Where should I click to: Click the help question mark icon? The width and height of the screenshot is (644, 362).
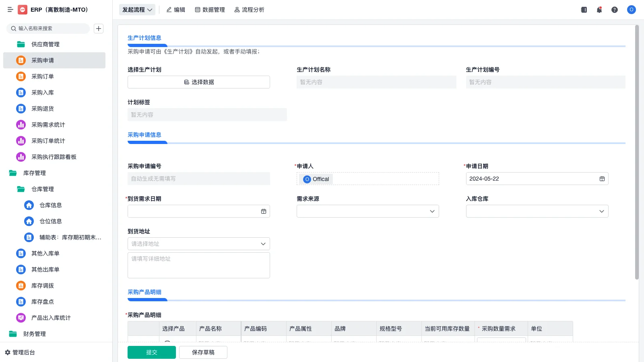(615, 10)
